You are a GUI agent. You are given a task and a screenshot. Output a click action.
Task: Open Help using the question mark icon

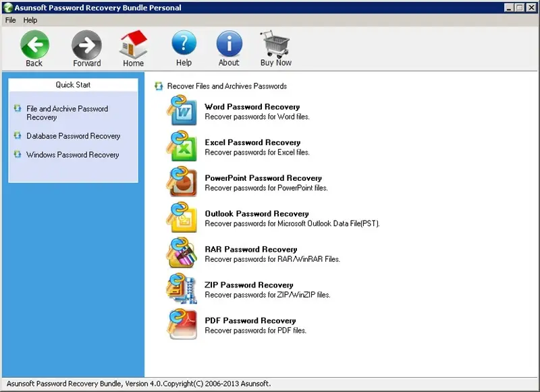pyautogui.click(x=184, y=43)
